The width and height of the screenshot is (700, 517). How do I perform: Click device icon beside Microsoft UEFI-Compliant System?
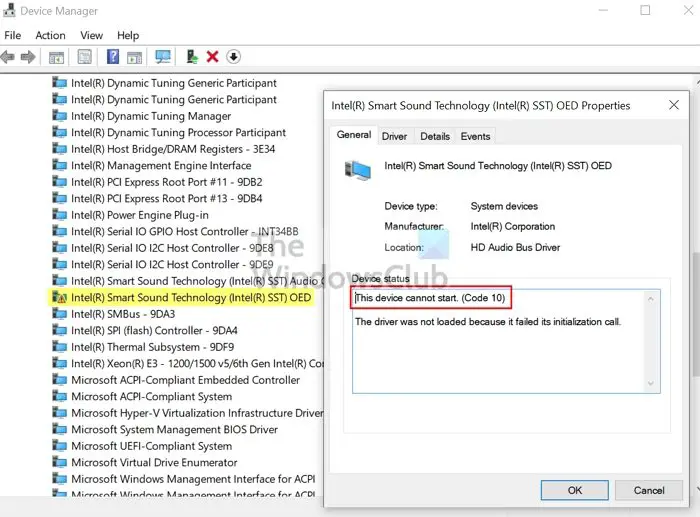coord(59,446)
